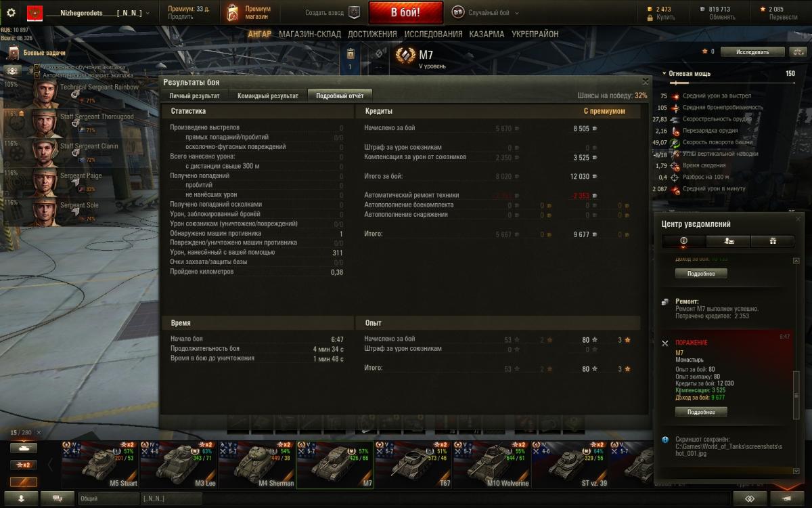The image size is (812, 508).
Task: Click the Combat missions icon
Action: pyautogui.click(x=14, y=52)
